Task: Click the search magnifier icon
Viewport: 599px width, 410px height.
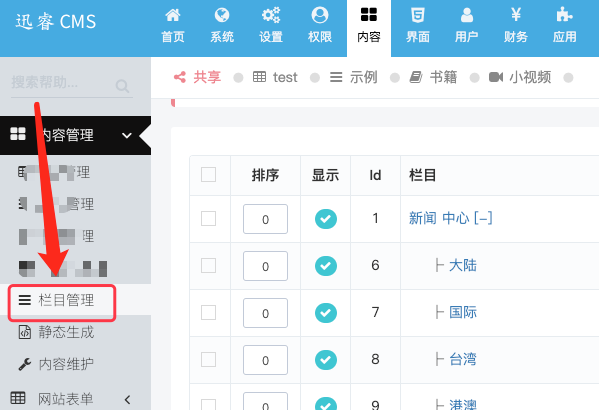Action: coord(122,86)
